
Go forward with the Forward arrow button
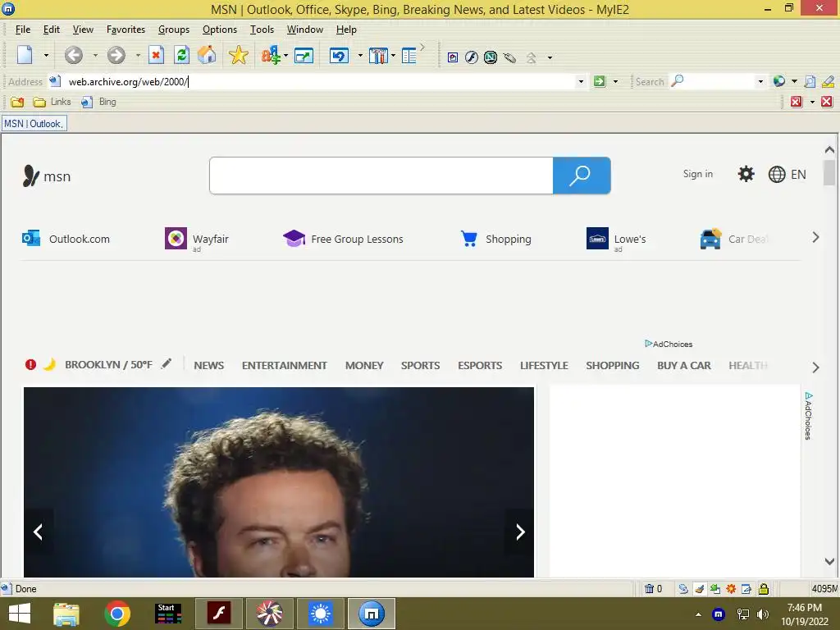(116, 55)
